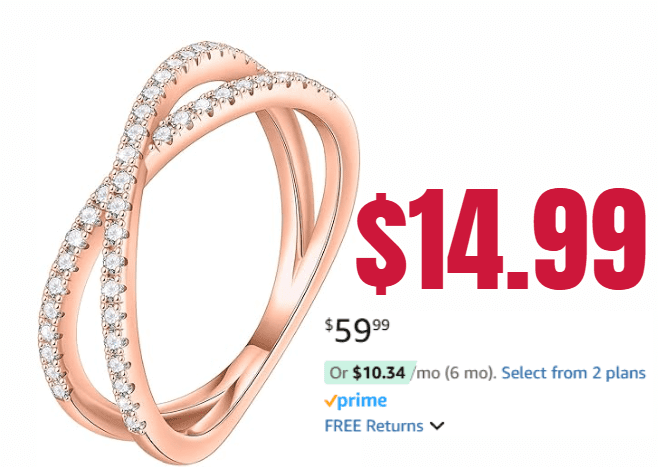Select the green 'Or $10.34' monthly badge

click(x=369, y=373)
